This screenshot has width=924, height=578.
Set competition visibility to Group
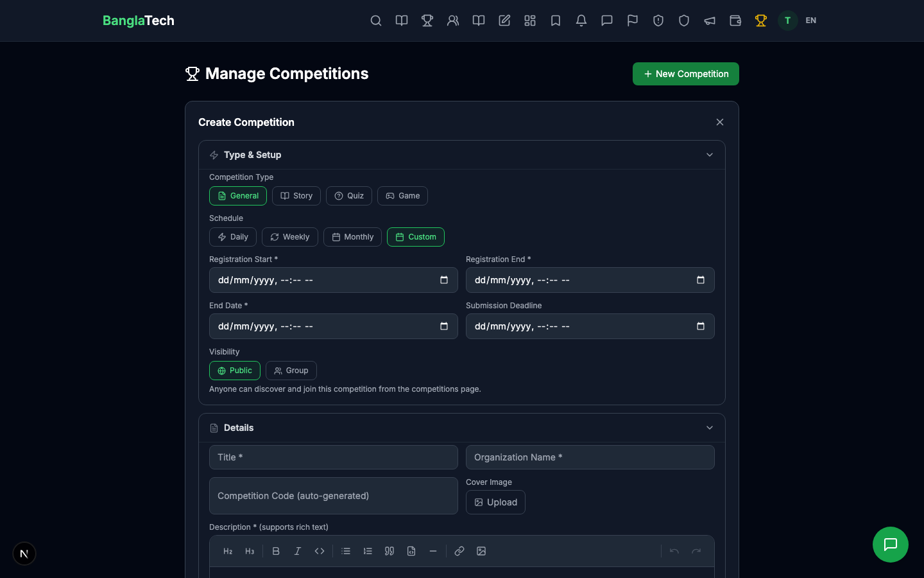(291, 371)
